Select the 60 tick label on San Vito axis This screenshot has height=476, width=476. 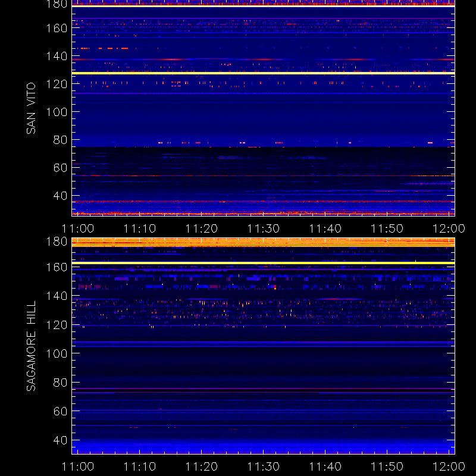(60, 168)
